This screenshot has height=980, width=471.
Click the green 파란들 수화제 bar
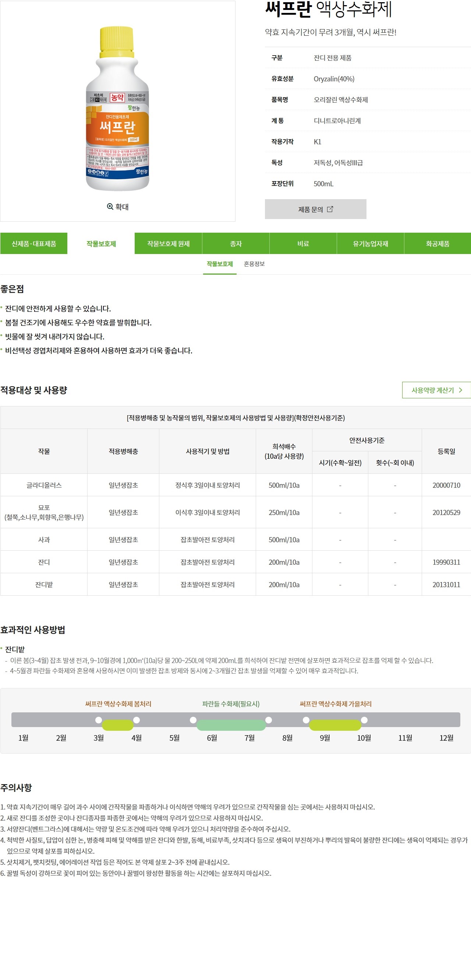(231, 725)
